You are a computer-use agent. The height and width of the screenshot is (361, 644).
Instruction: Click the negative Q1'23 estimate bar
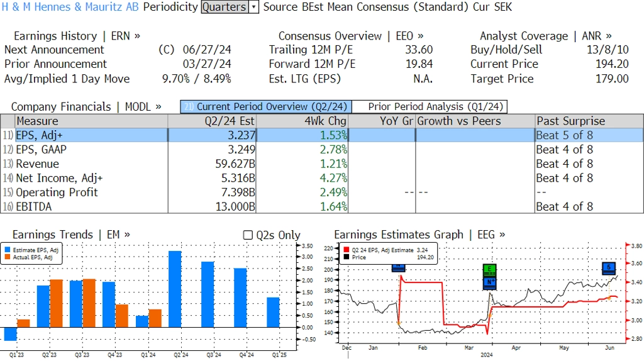[x=11, y=334]
